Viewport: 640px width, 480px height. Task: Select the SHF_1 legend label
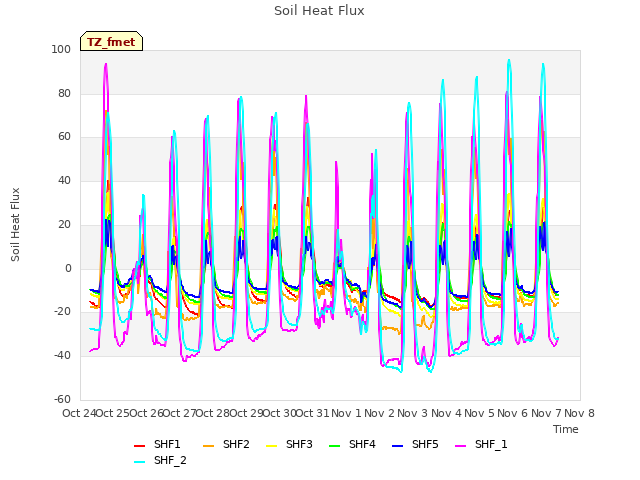(491, 444)
